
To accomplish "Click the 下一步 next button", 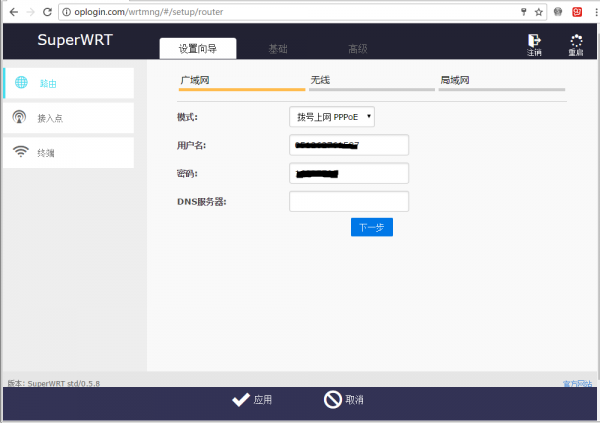I will pyautogui.click(x=372, y=227).
